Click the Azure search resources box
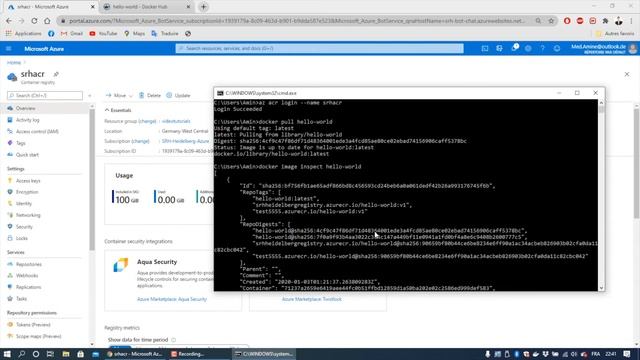 [x=320, y=49]
